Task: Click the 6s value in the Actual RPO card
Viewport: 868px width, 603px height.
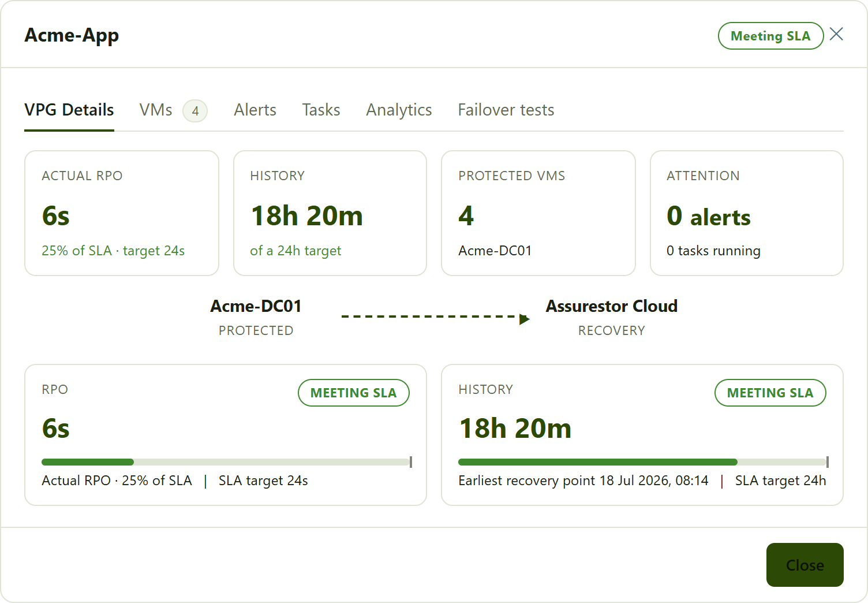Action: (x=56, y=216)
